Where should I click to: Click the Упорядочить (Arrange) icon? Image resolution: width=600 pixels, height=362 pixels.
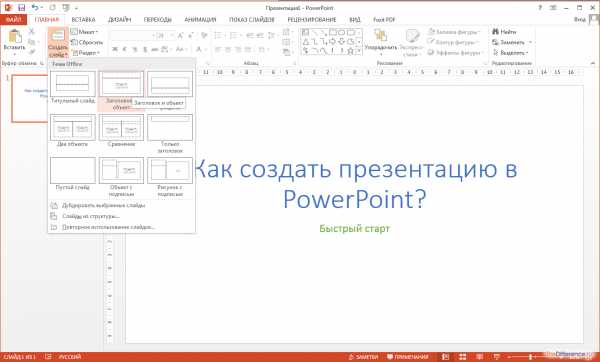(x=381, y=36)
